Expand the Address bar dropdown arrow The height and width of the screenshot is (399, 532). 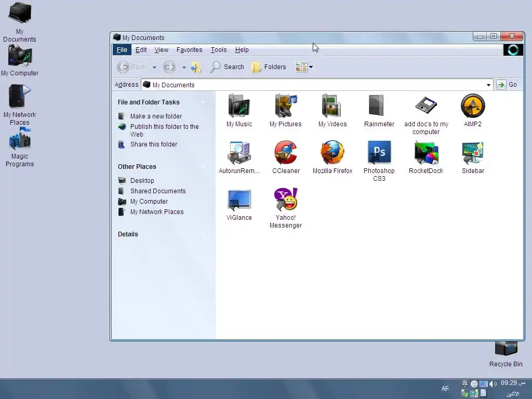tap(488, 85)
